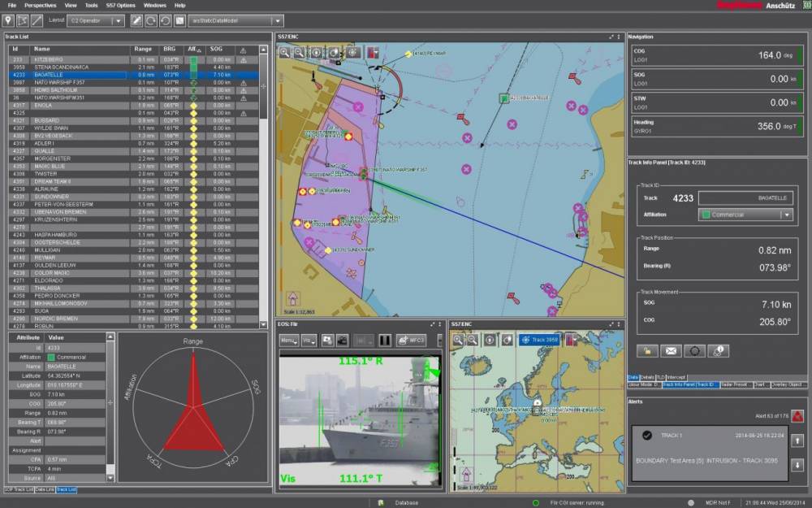Click the camera snapshot icon in the EOS Flir panel
This screenshot has height=508, width=812.
point(327,340)
